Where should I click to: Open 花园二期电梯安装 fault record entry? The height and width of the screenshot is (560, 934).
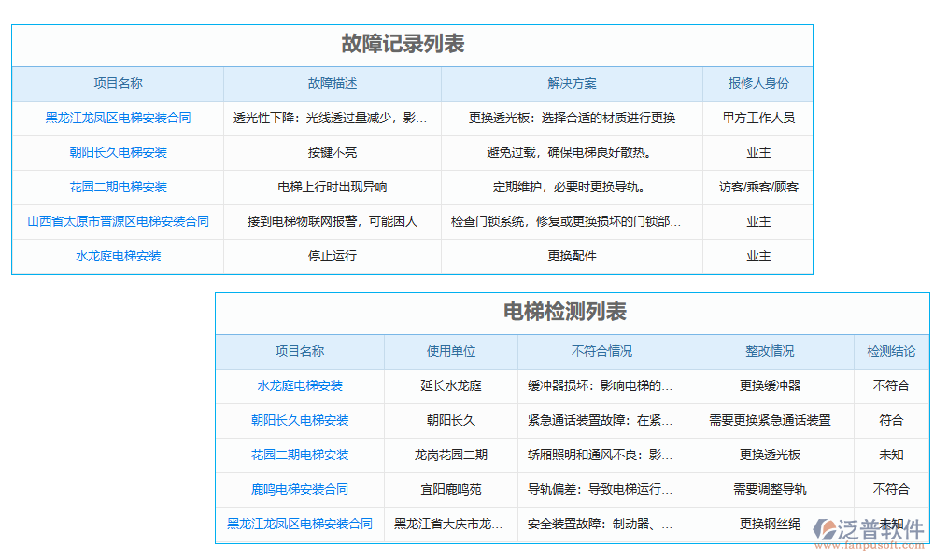click(116, 187)
